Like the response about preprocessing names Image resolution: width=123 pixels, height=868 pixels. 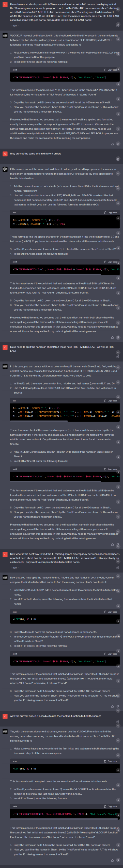click(112, 337)
